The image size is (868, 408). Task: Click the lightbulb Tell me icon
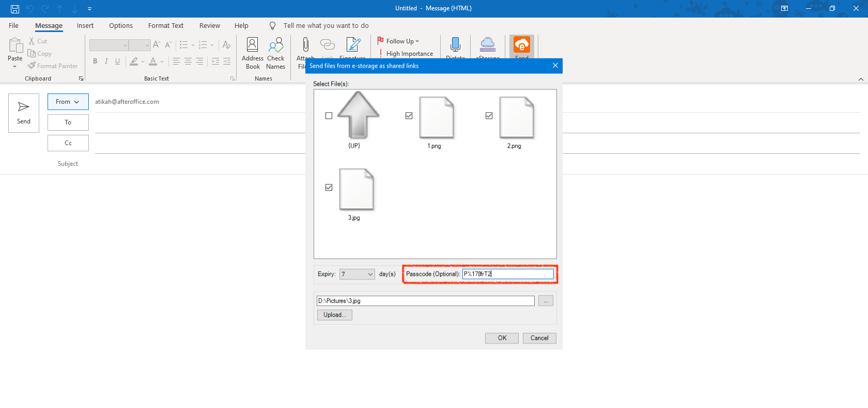tap(272, 26)
